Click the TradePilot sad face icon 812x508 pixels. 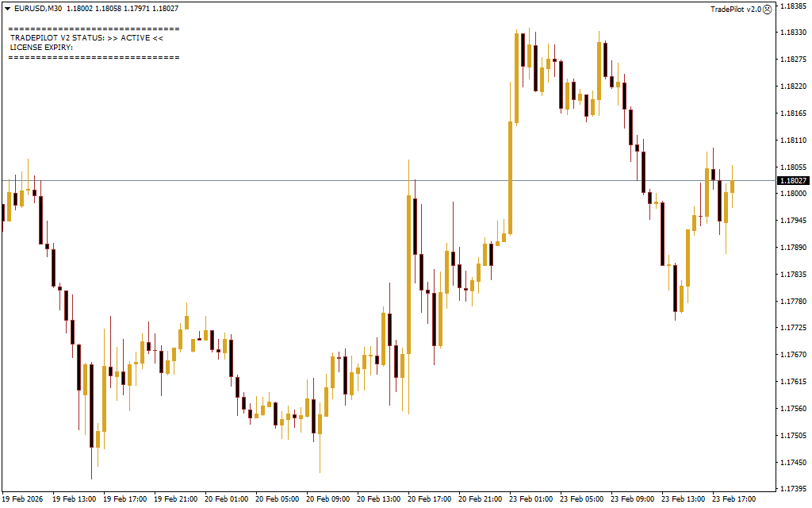[768, 9]
